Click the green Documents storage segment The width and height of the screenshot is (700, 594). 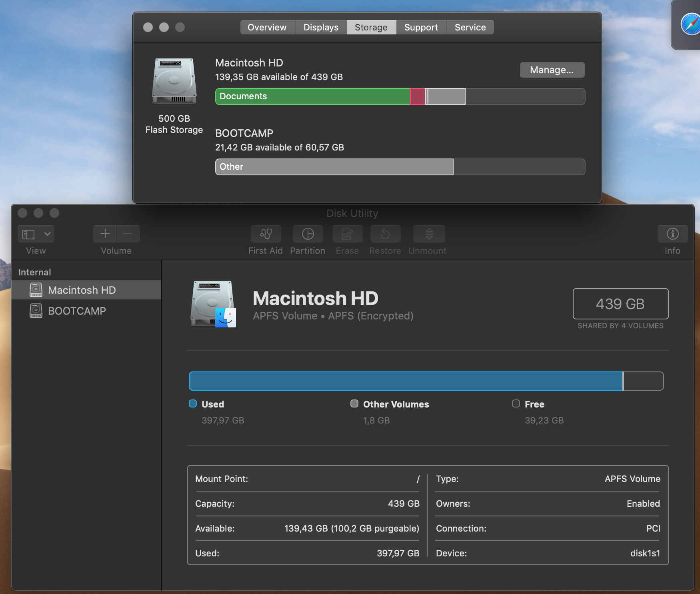pyautogui.click(x=313, y=96)
